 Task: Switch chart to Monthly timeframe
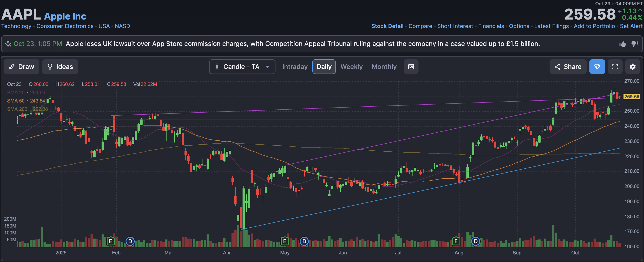[x=384, y=67]
